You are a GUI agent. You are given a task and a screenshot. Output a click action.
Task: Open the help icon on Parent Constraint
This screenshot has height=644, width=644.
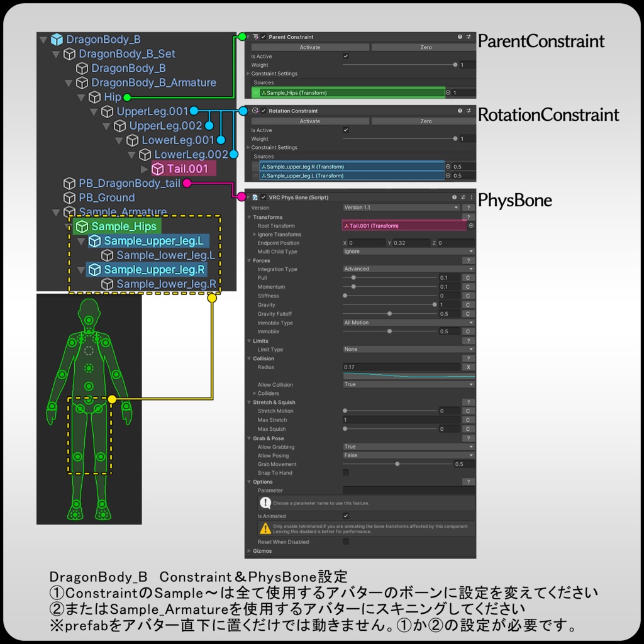(x=460, y=37)
